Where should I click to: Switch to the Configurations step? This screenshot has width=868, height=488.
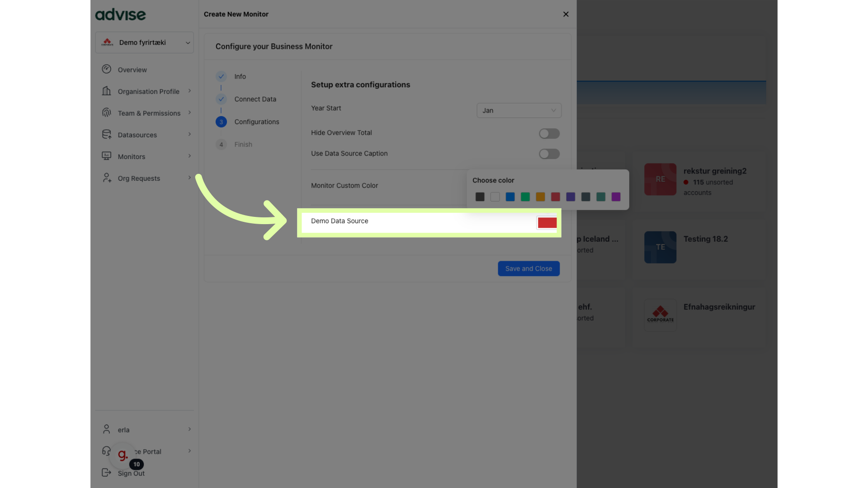[221, 122]
